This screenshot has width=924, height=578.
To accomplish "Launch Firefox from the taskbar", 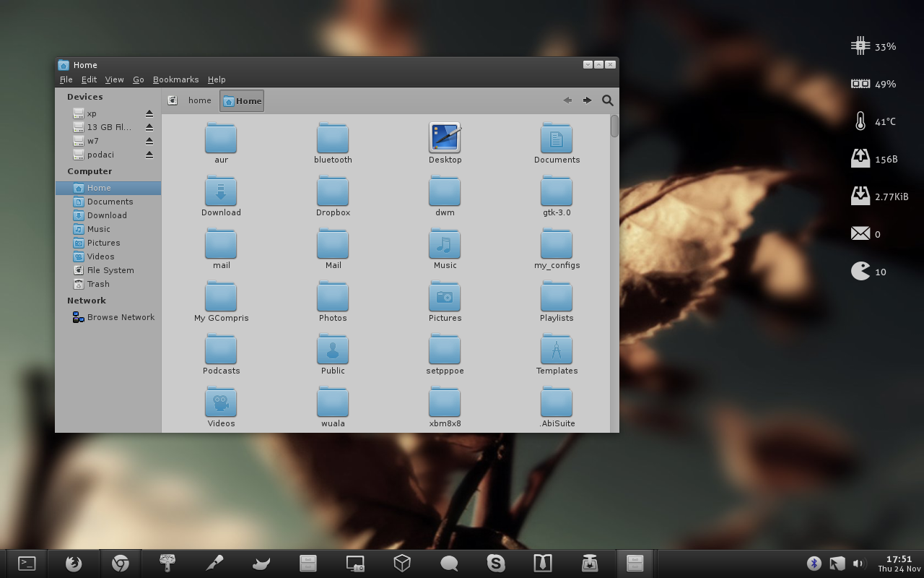I will [x=74, y=563].
